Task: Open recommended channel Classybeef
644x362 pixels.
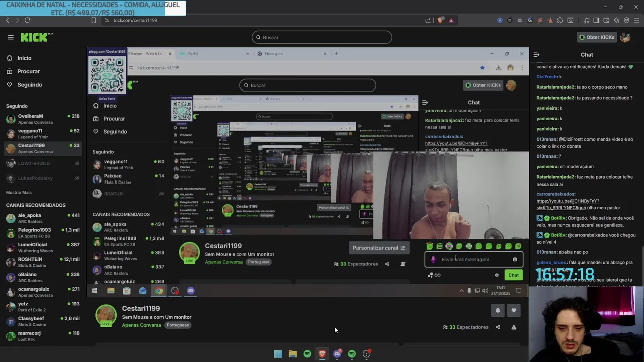Action: [43, 321]
